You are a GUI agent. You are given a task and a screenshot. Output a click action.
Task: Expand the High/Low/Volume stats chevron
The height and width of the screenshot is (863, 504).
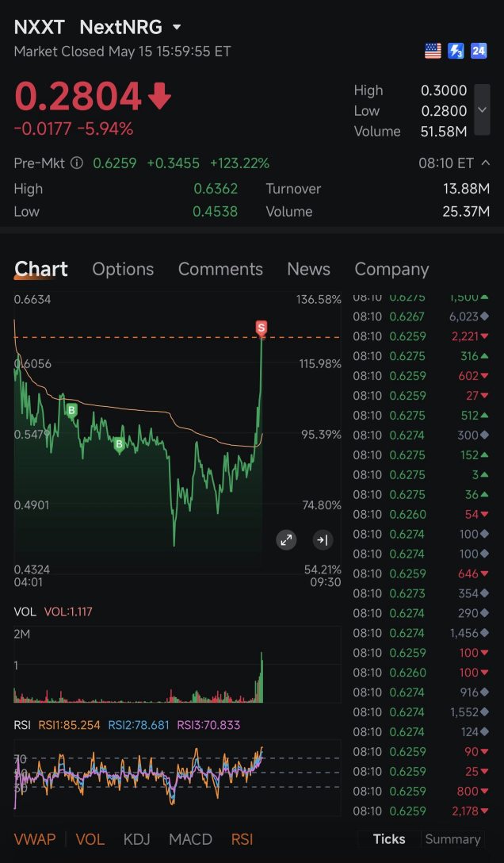(482, 109)
